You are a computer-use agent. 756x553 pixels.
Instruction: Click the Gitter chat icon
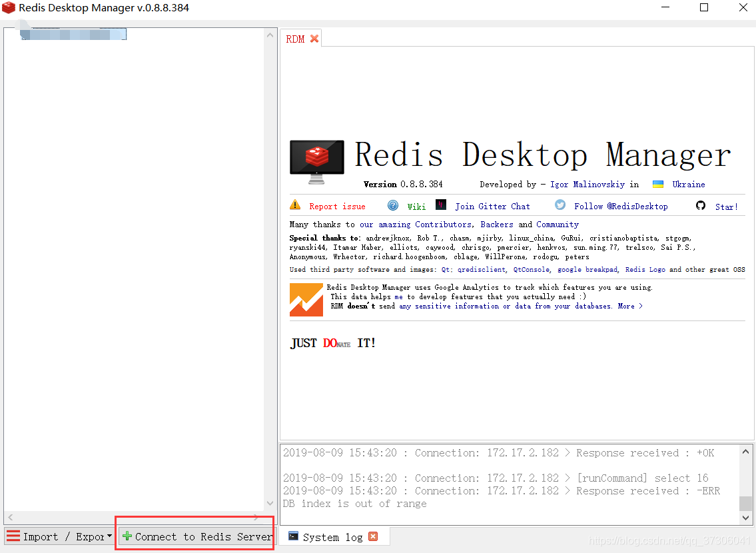click(x=441, y=205)
